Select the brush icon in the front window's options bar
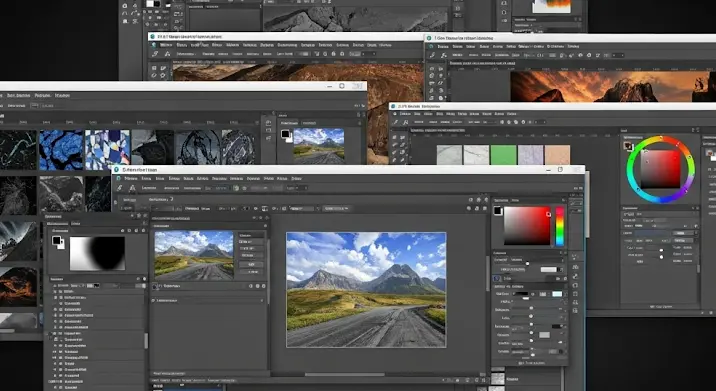This screenshot has height=391, width=716. pyautogui.click(x=120, y=188)
